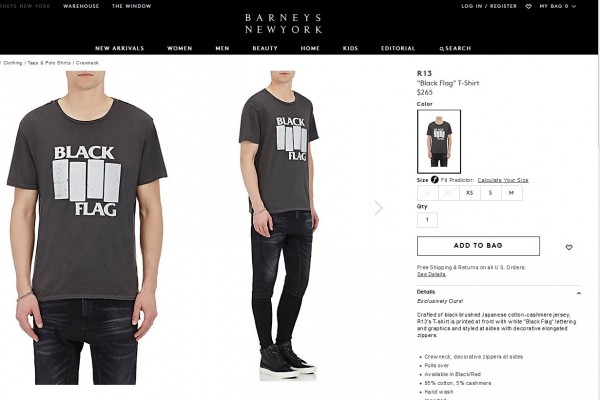Click Add to Bag button
Viewport: 600px width, 400px height.
(478, 246)
